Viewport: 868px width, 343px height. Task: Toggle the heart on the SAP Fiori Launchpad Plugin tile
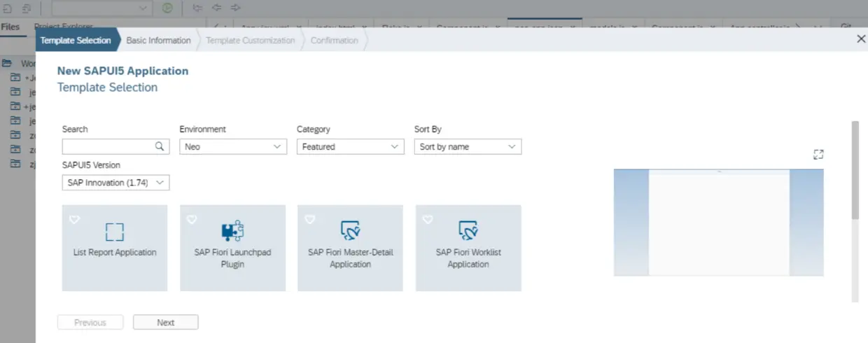point(192,220)
